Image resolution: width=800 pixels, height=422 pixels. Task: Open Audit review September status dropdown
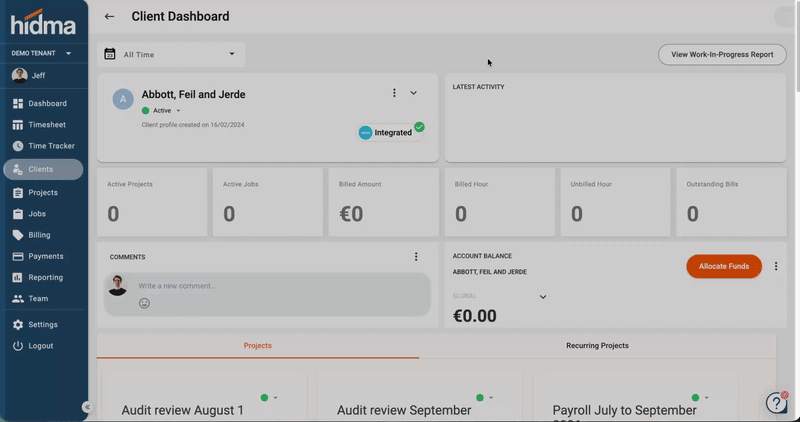click(485, 398)
